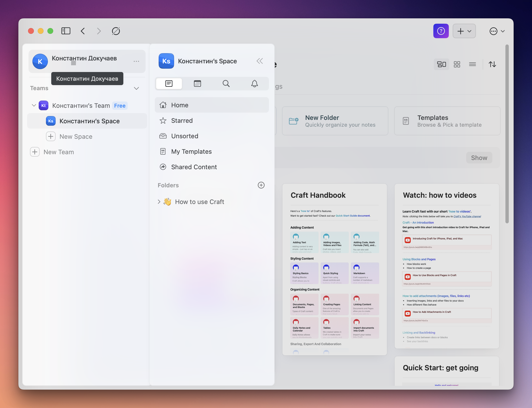This screenshot has width=532, height=408.
Task: Switch to grid view layout
Action: click(x=457, y=64)
